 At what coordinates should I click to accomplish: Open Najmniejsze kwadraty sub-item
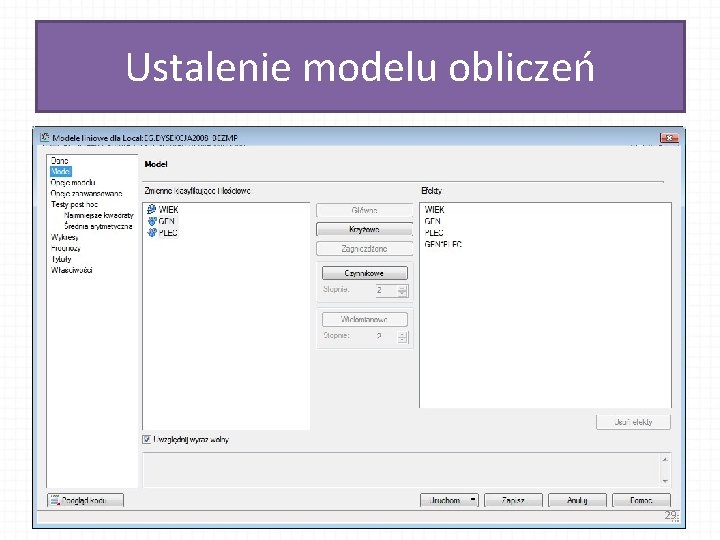99,215
